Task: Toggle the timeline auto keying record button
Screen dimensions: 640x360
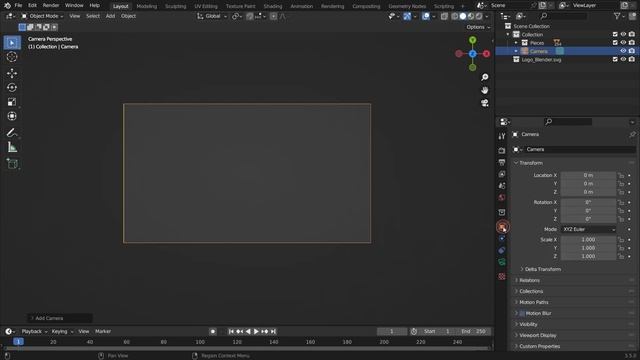Action: (213, 331)
